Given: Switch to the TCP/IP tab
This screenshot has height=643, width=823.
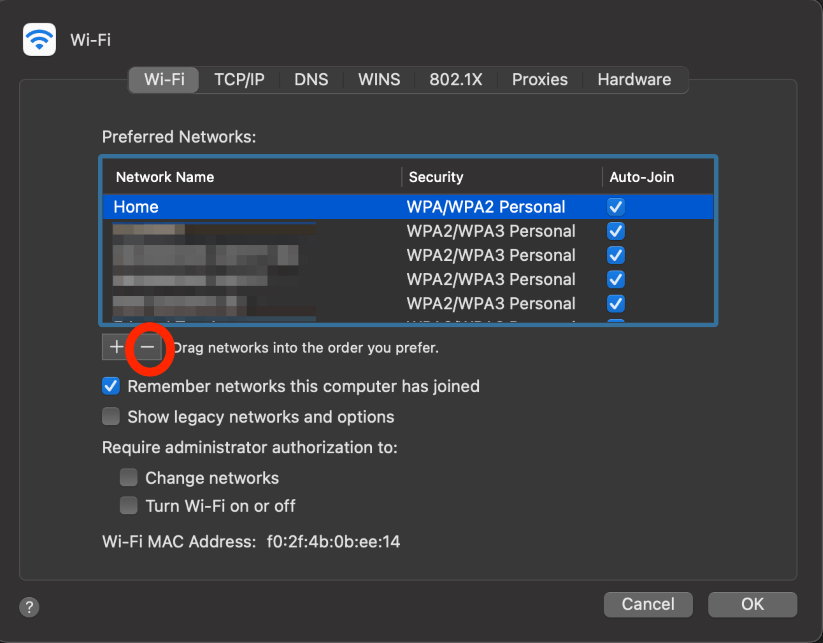Looking at the screenshot, I should pyautogui.click(x=239, y=80).
